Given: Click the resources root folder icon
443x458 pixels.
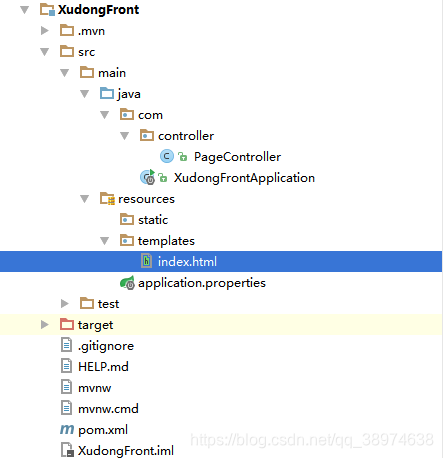Looking at the screenshot, I should pyautogui.click(x=107, y=198).
